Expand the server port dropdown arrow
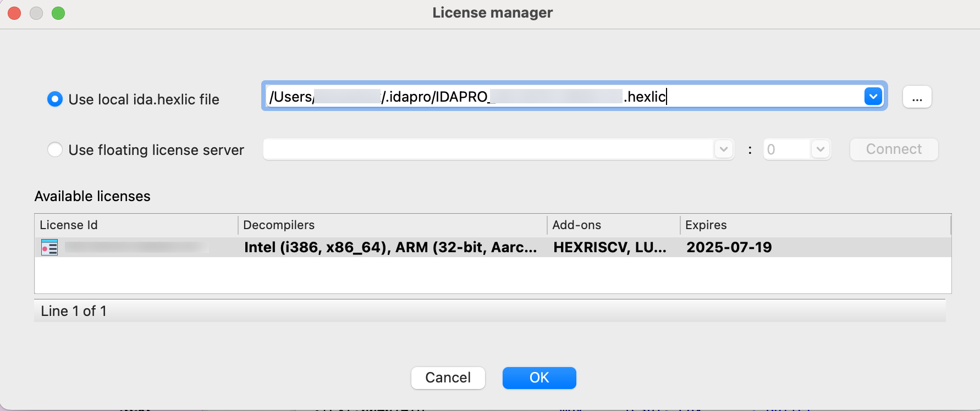980x411 pixels. coord(821,149)
